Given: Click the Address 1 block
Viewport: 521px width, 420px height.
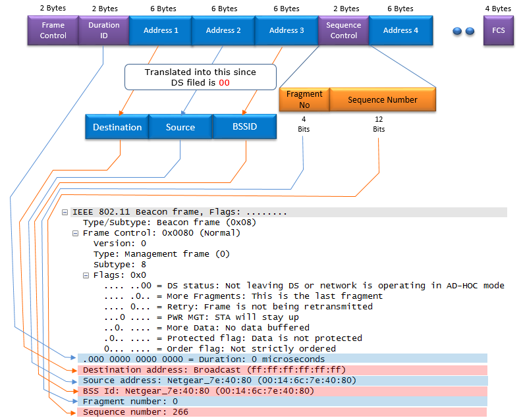Looking at the screenshot, I should (x=161, y=30).
